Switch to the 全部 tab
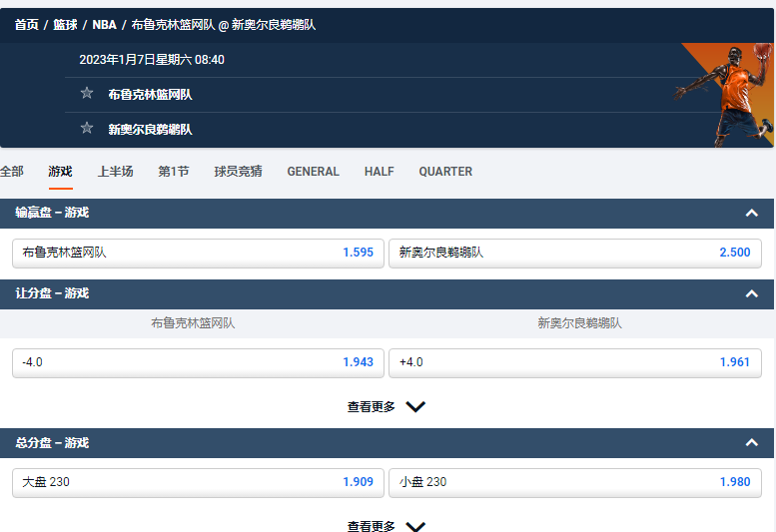Image resolution: width=776 pixels, height=532 pixels. [x=12, y=172]
